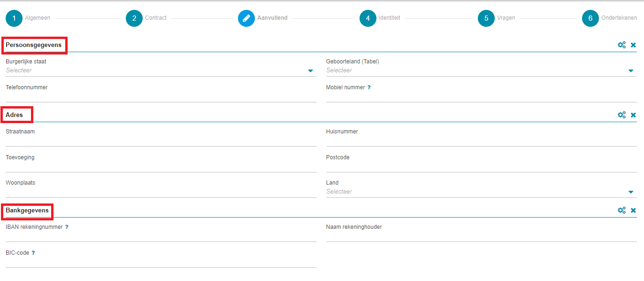Go to step 2 Contract
This screenshot has width=644, height=281.
134,18
